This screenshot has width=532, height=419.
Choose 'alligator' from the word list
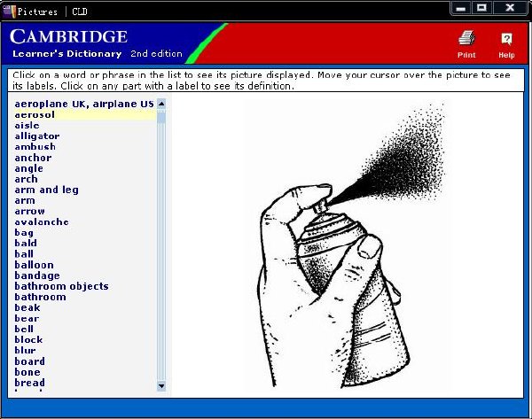pyautogui.click(x=37, y=136)
